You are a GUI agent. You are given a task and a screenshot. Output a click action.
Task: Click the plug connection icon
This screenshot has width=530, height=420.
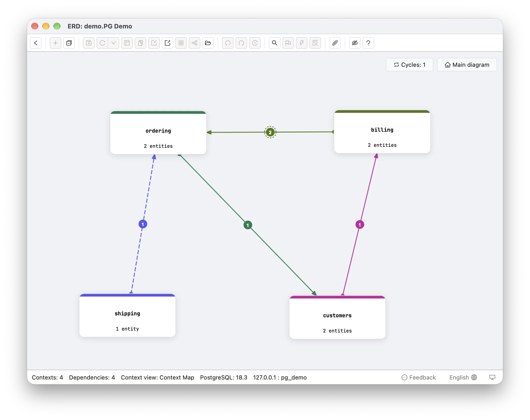point(335,43)
